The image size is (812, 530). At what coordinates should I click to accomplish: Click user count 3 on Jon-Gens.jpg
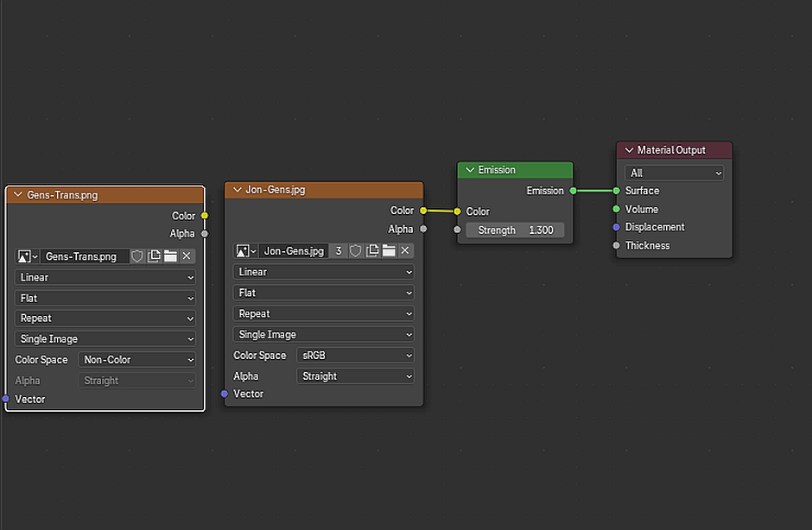tap(338, 251)
